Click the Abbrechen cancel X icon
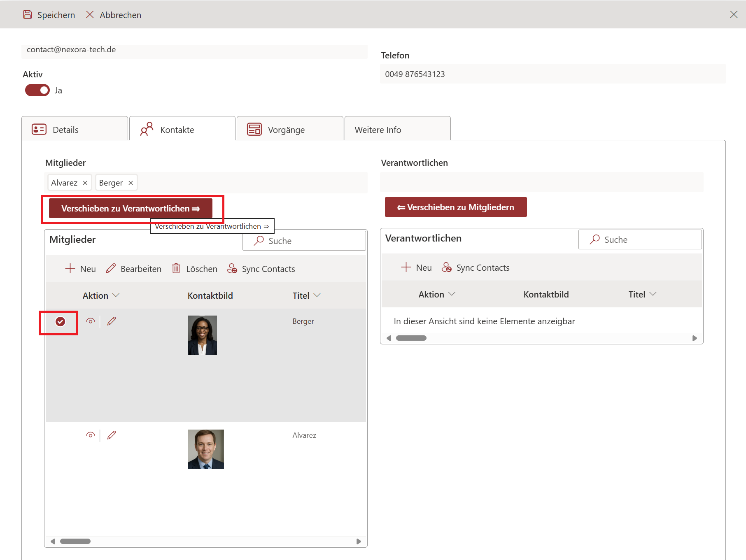 point(90,15)
